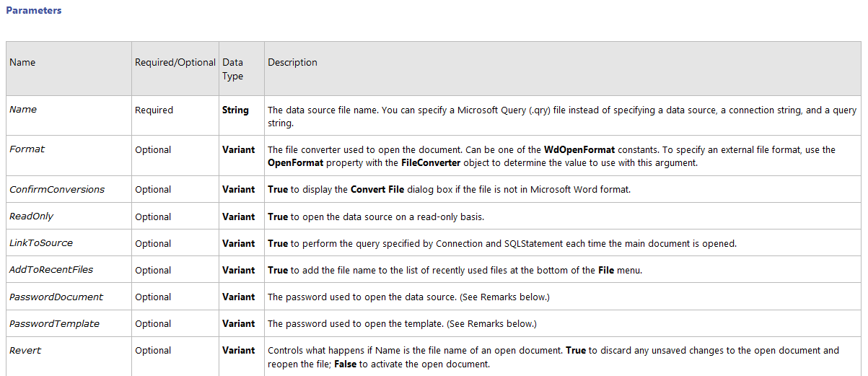Select the ConfirmConversions parameter name
Viewport: 868px width, 376px height.
pyautogui.click(x=57, y=190)
